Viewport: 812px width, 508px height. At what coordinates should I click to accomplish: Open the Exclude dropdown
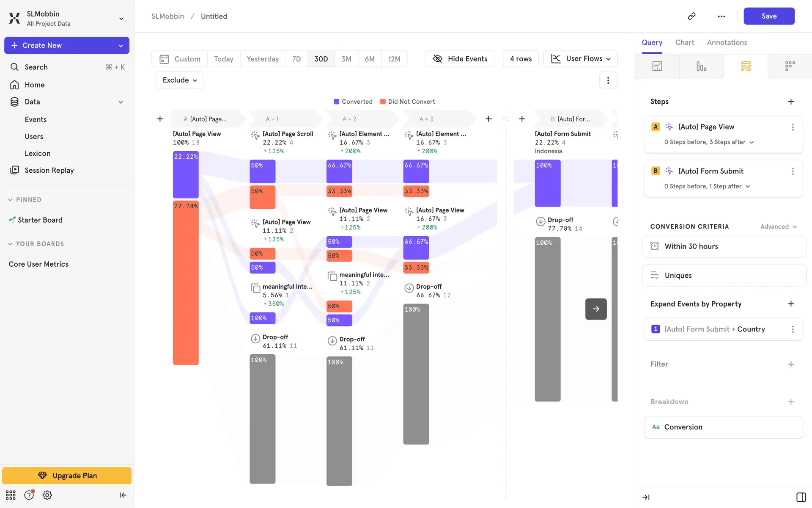coord(180,80)
